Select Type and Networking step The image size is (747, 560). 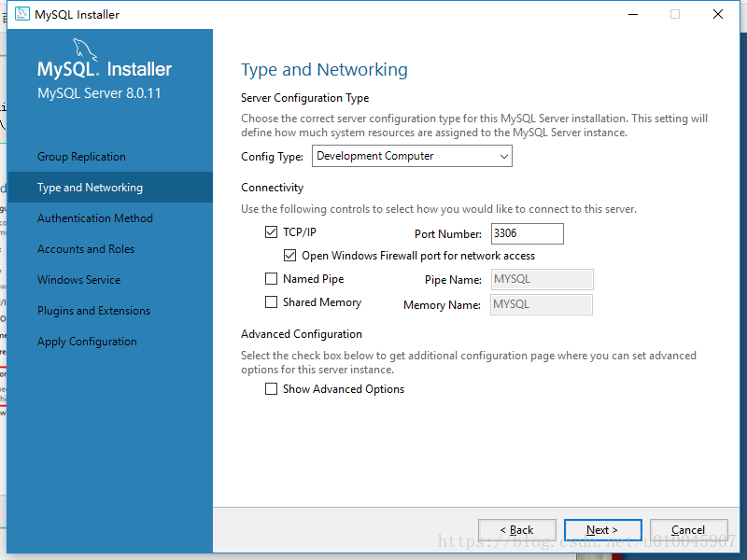pyautogui.click(x=110, y=188)
